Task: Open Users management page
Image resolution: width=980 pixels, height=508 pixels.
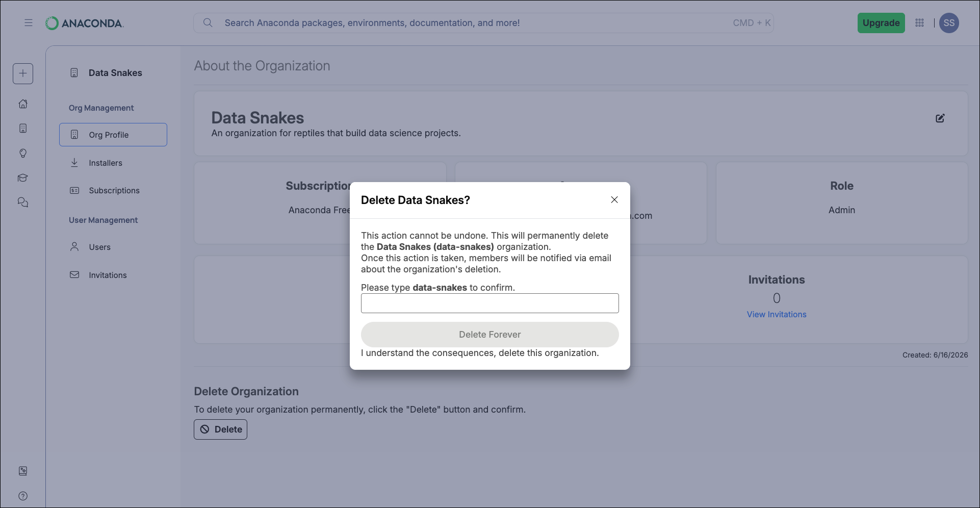Action: [x=99, y=247]
